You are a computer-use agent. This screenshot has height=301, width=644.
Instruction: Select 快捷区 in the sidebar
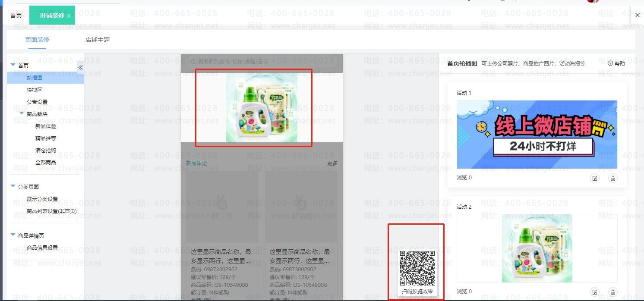coord(35,90)
